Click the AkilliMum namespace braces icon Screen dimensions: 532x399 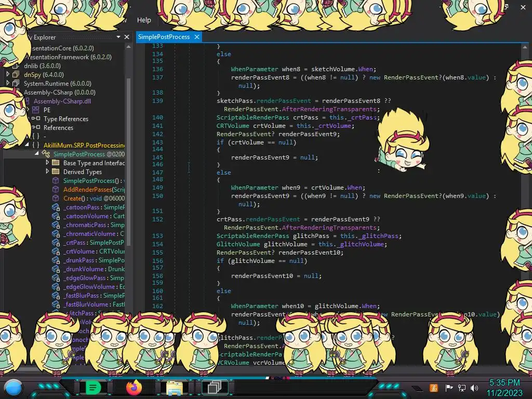(x=36, y=145)
